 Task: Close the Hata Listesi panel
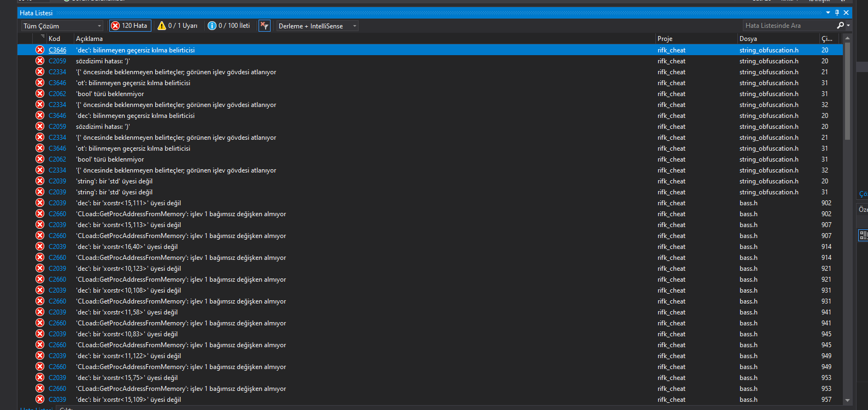coord(846,13)
